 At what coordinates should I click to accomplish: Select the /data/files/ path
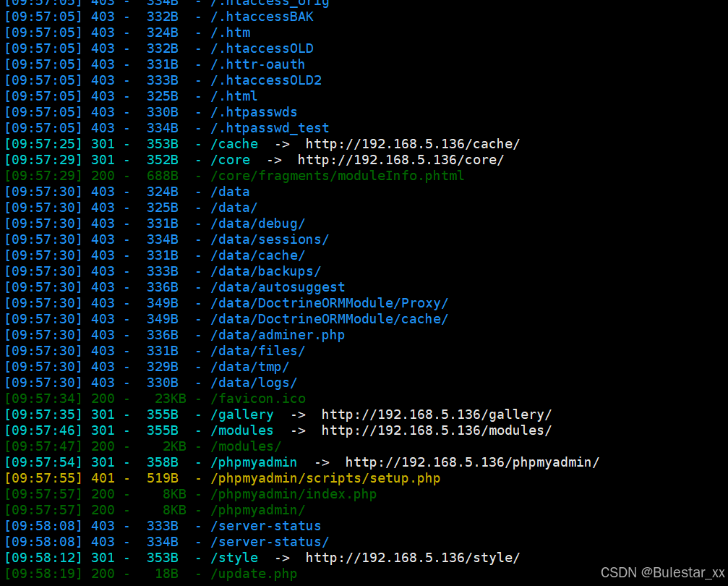pos(257,350)
